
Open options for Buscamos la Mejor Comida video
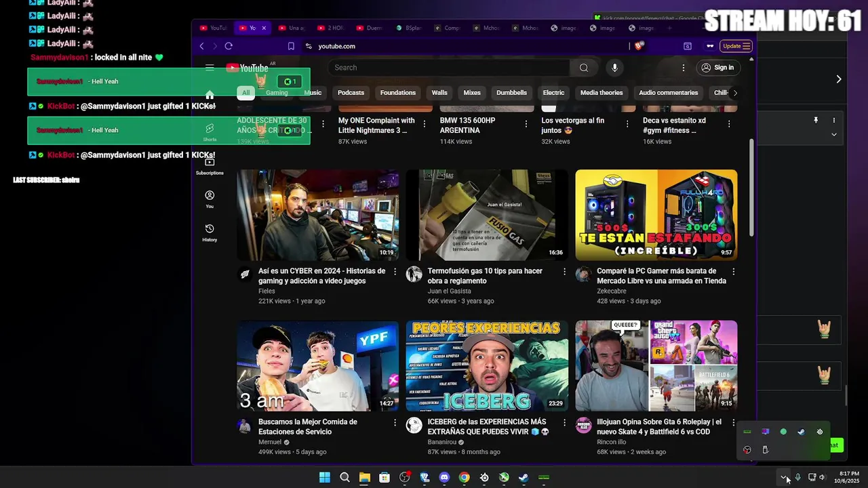tap(395, 422)
